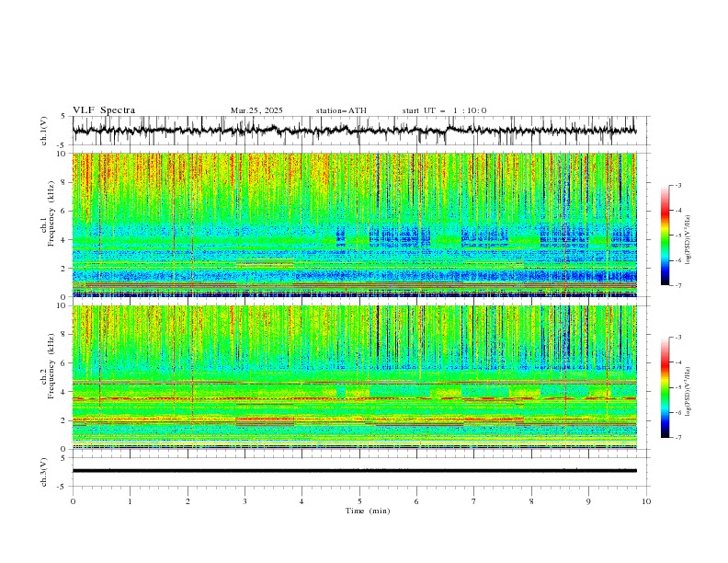Click the 'ch.3(V)' waveform axis label
Image resolution: width=728 pixels, height=563 pixels.
click(x=44, y=472)
